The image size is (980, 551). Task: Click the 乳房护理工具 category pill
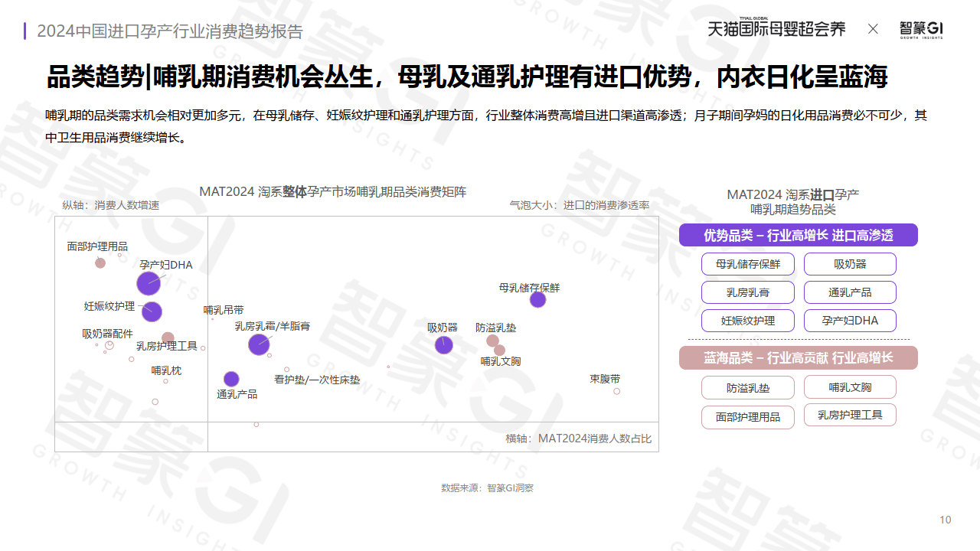(x=850, y=415)
